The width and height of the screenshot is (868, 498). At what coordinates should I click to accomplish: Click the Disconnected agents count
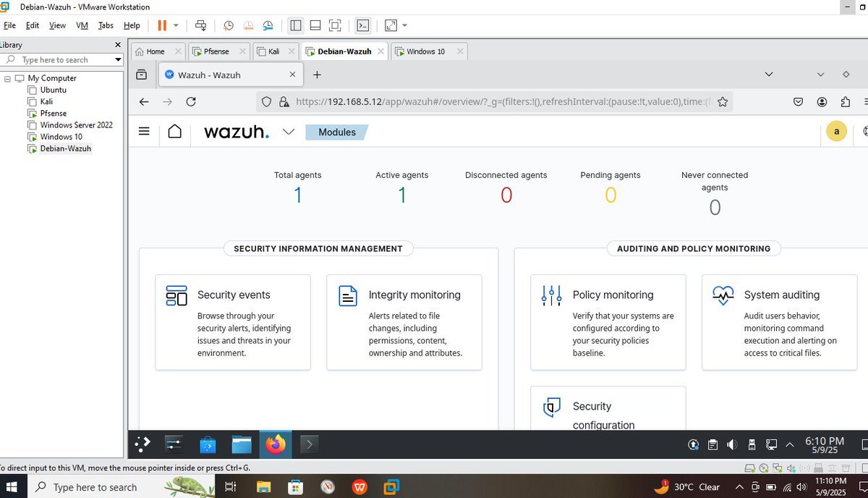[506, 195]
